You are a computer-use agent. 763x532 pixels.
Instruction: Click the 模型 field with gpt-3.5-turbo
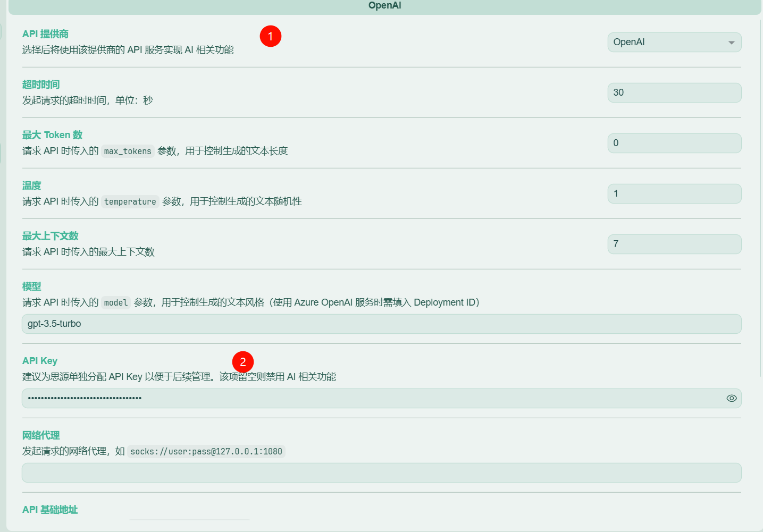click(x=381, y=324)
